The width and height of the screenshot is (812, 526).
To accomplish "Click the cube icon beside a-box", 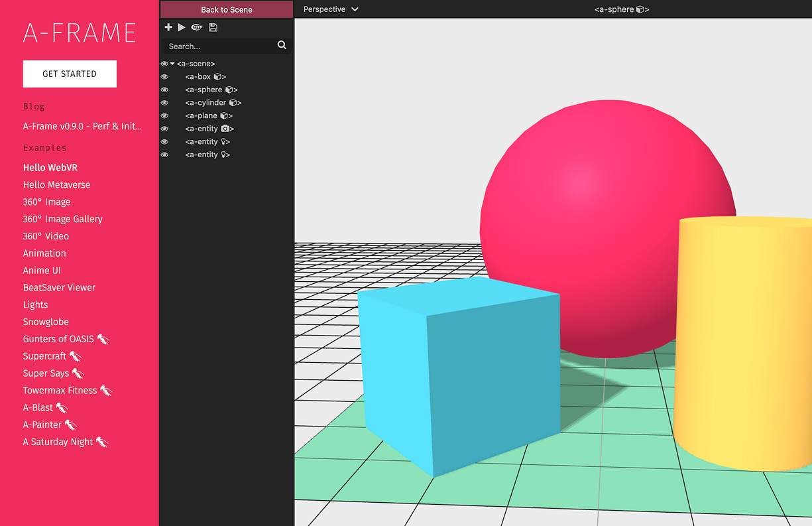I will (x=217, y=77).
